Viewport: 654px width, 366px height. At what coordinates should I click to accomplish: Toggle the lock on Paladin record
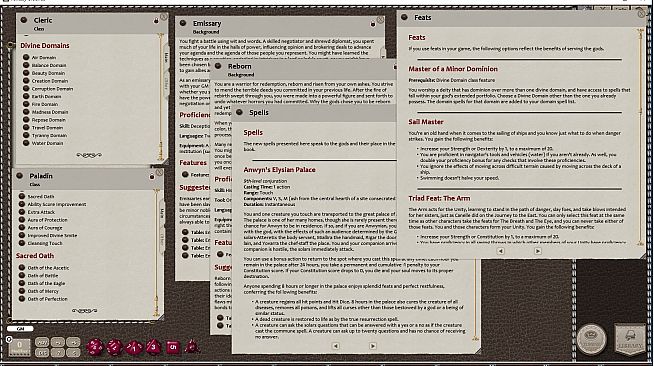click(152, 176)
